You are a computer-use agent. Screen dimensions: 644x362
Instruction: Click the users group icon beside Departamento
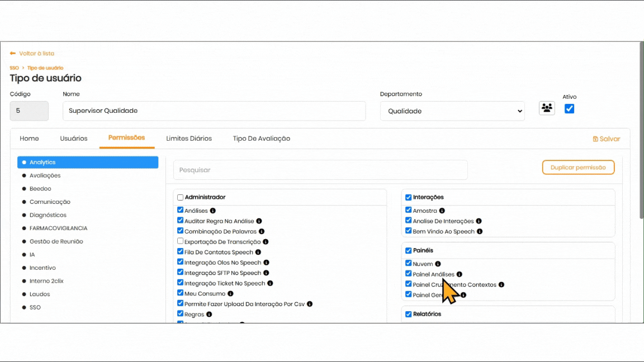click(x=547, y=108)
